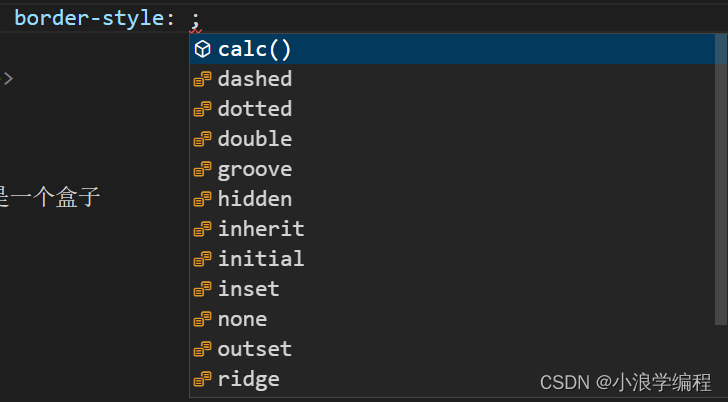The height and width of the screenshot is (402, 728).
Task: Select double in the autocomplete list
Action: coord(453,139)
